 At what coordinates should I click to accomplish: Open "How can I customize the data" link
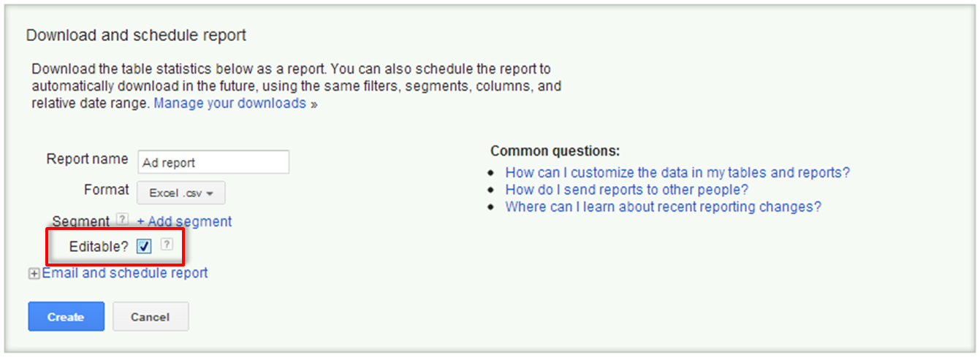(x=677, y=173)
